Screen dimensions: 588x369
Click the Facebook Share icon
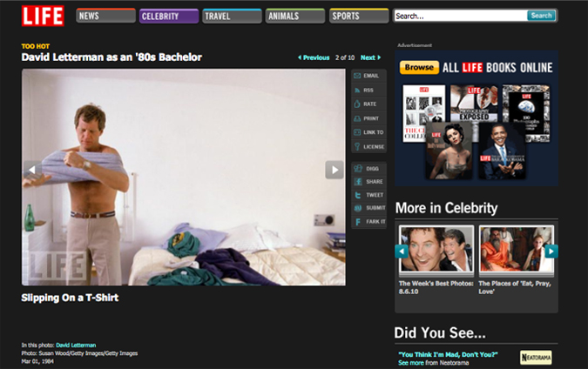pyautogui.click(x=357, y=181)
